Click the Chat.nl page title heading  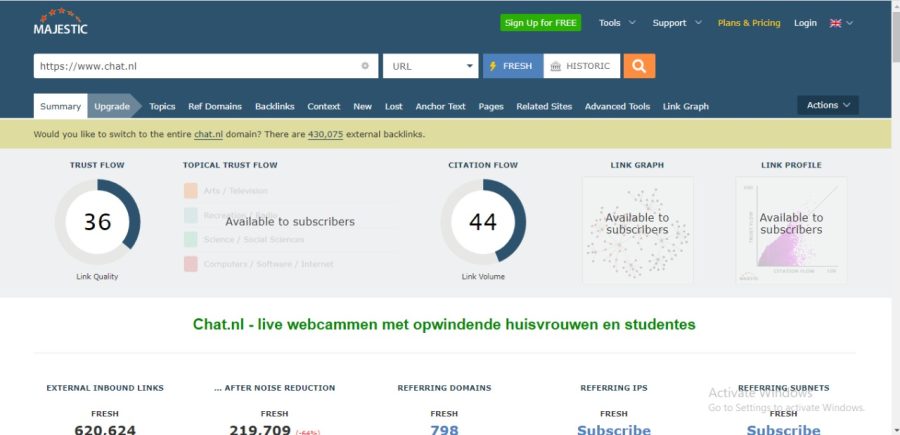point(444,324)
